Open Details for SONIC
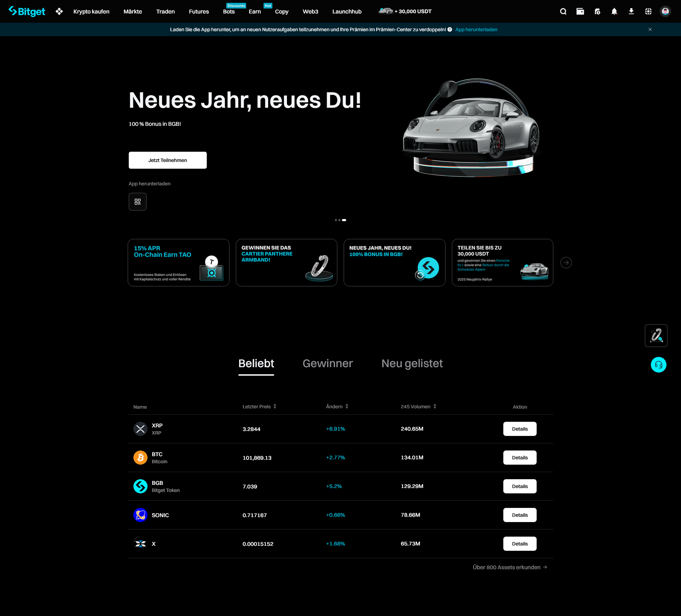681x616 pixels. [520, 515]
